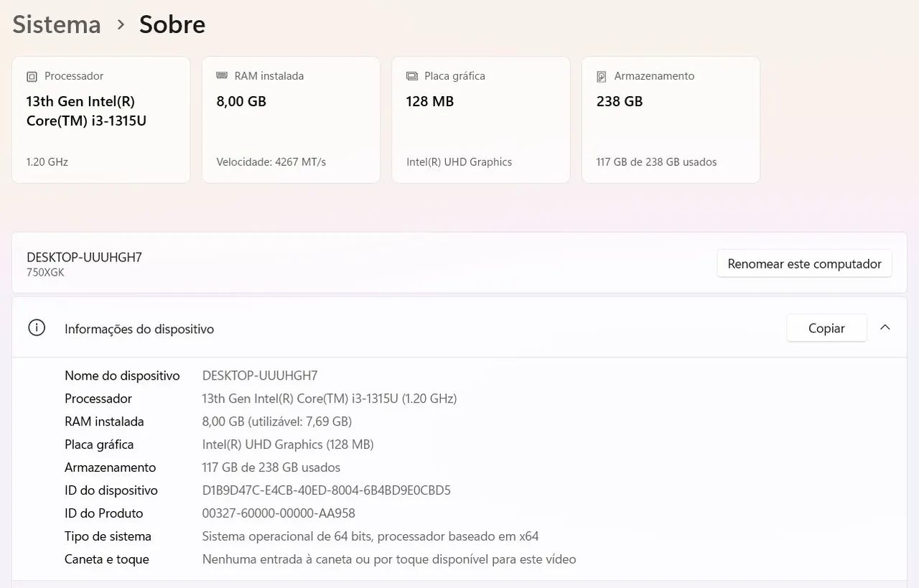Image resolution: width=919 pixels, height=588 pixels.
Task: Click the 8,00 GB heading in RAM card
Action: (x=241, y=101)
